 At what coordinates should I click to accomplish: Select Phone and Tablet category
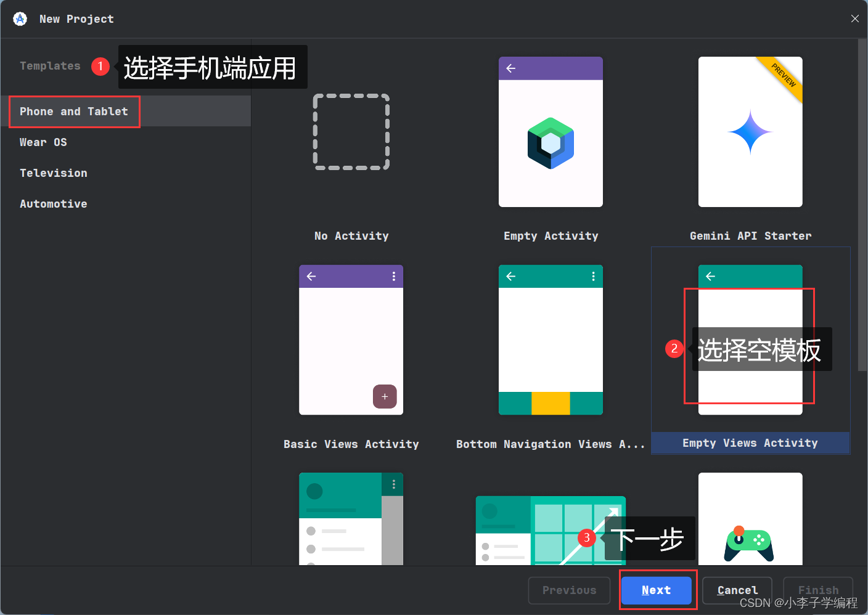coord(74,112)
